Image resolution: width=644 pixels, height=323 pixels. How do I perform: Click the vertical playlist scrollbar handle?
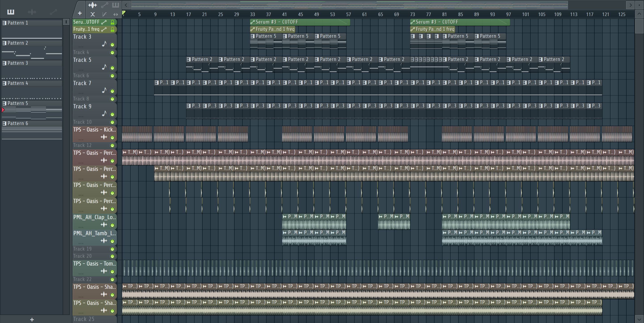coord(639,26)
